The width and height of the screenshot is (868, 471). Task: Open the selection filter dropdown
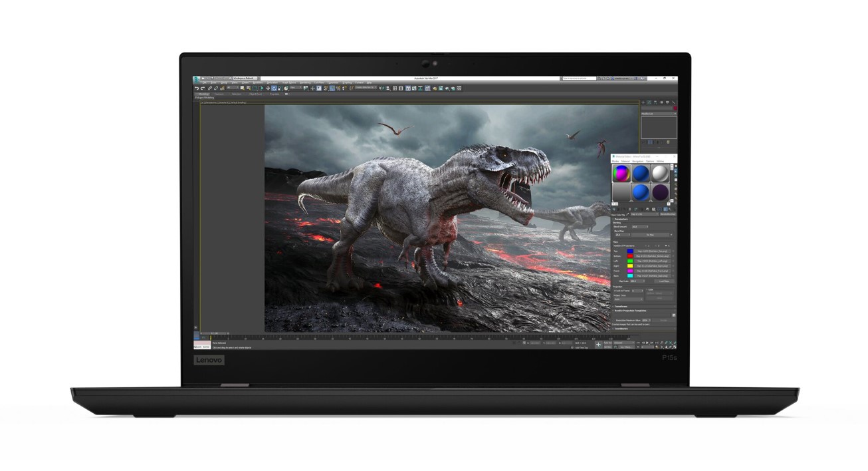(x=233, y=88)
